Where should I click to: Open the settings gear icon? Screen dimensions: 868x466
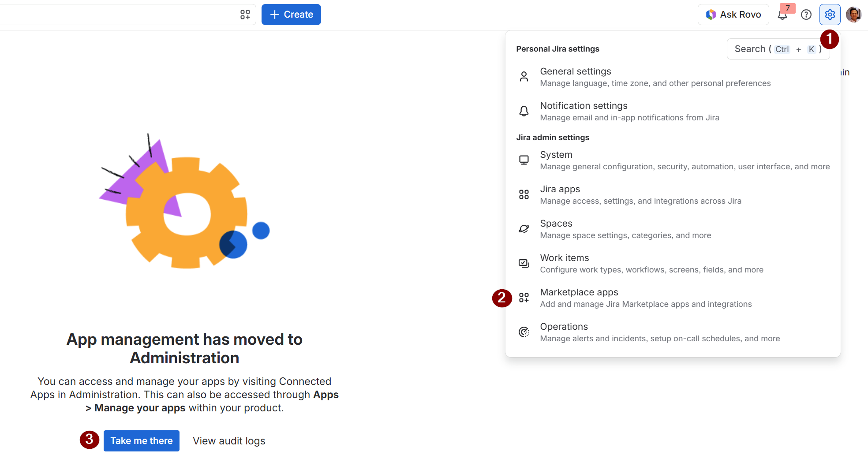(x=830, y=15)
